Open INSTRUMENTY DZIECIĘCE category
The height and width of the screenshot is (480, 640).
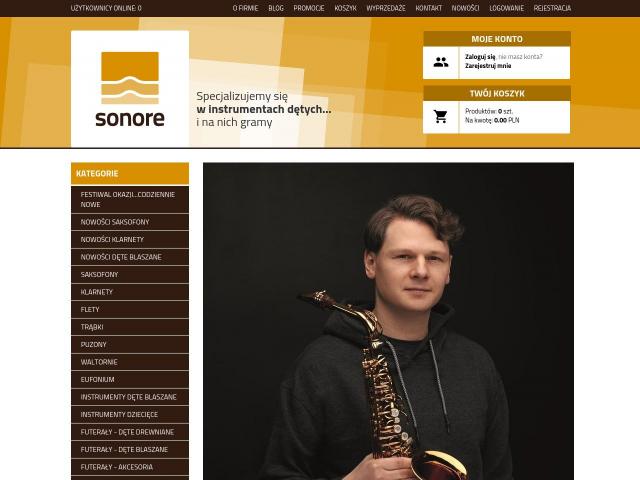[x=130, y=415]
